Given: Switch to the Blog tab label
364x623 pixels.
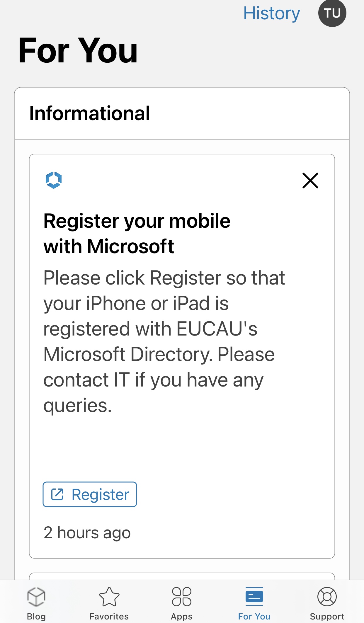Looking at the screenshot, I should pyautogui.click(x=36, y=616).
